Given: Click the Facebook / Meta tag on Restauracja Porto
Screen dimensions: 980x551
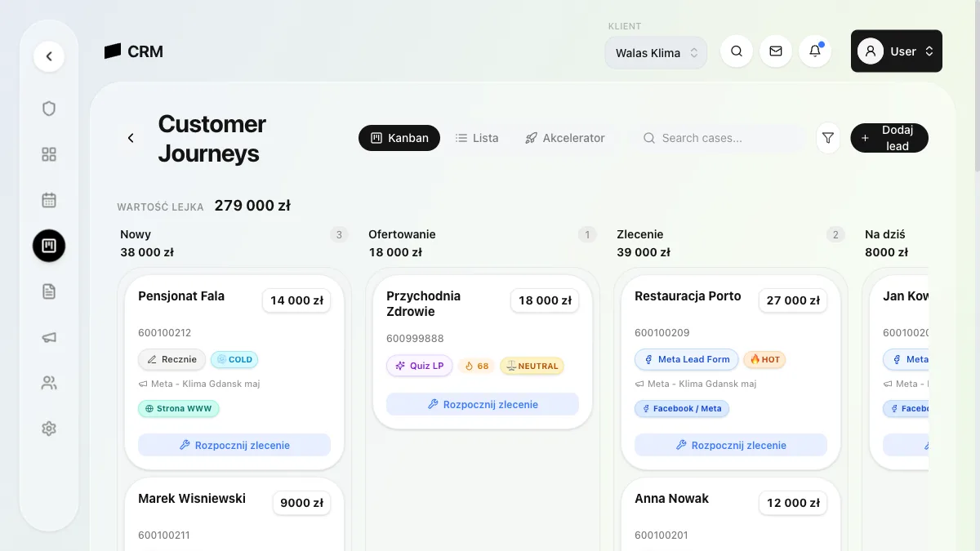Looking at the screenshot, I should pyautogui.click(x=681, y=408).
